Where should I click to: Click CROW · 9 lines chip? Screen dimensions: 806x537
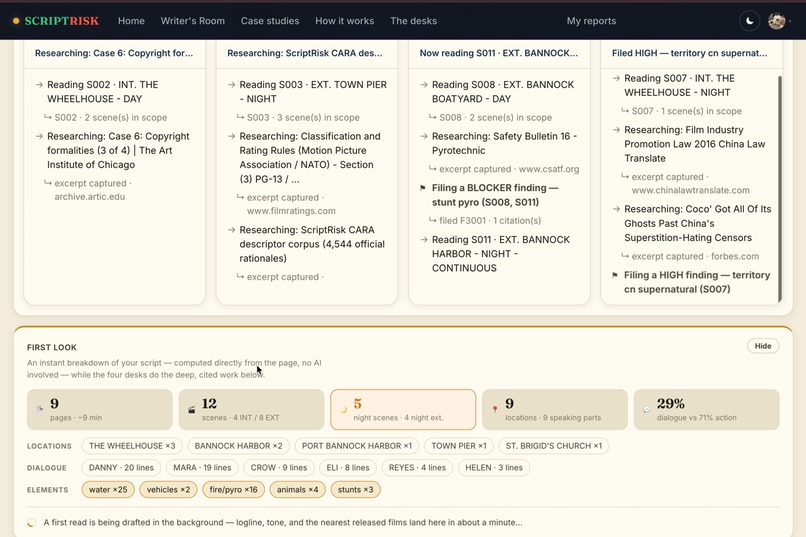pos(279,468)
